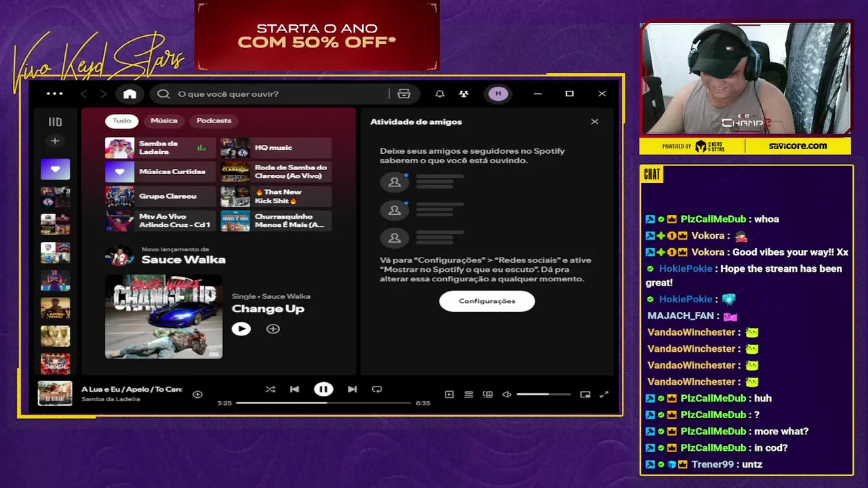Screen dimensions: 868x488
Task: Open the Change Up album cover
Action: tap(163, 317)
